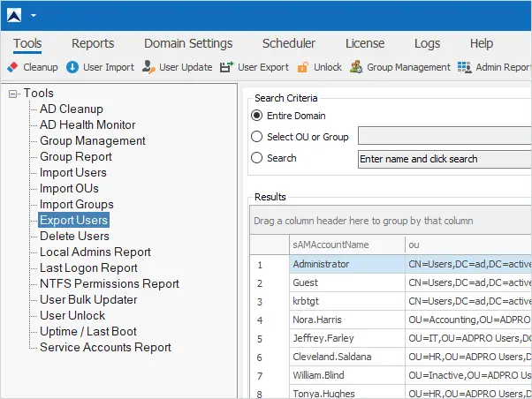
Task: Open the Reports menu tab
Action: click(93, 43)
